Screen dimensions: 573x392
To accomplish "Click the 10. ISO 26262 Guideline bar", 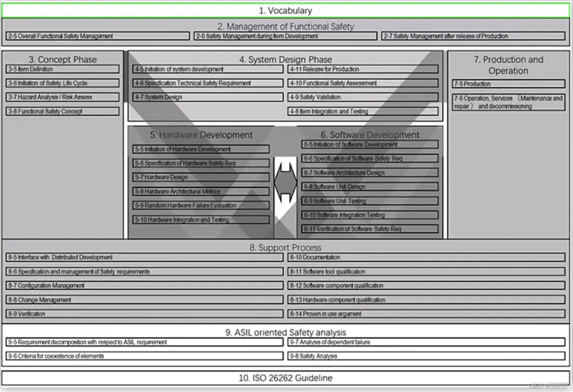I will (286, 378).
